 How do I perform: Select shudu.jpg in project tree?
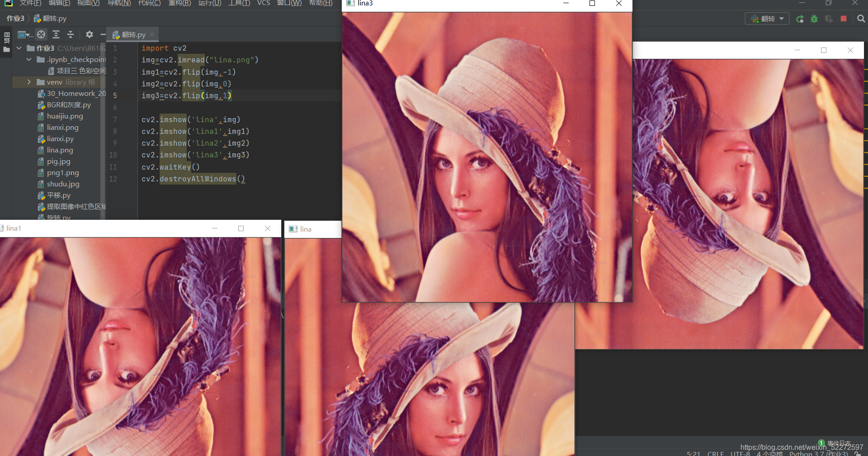click(x=59, y=184)
